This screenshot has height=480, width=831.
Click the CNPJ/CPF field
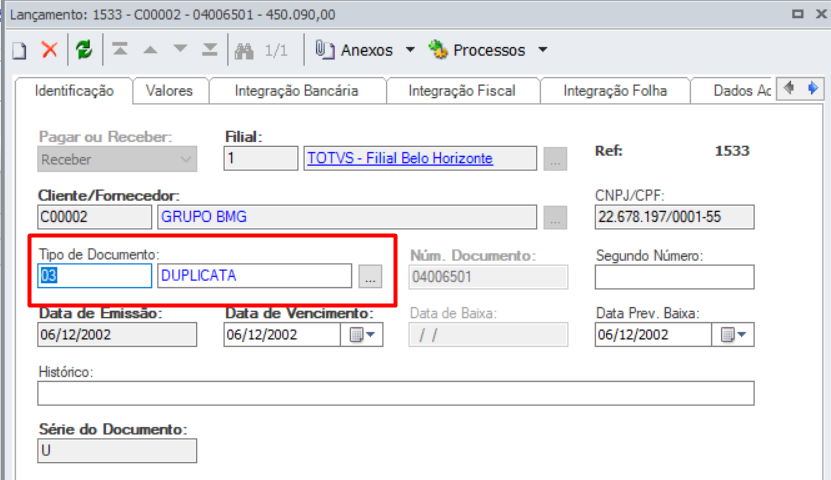pos(674,217)
